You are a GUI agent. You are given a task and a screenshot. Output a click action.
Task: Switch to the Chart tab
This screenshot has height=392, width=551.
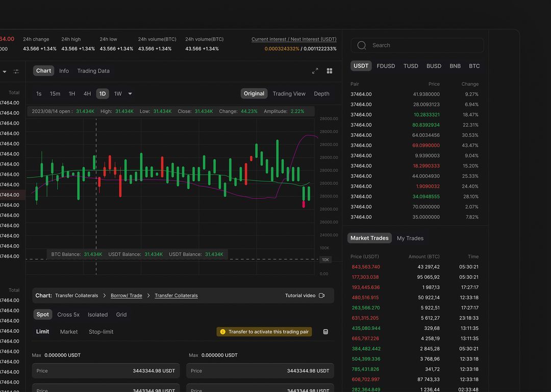[43, 70]
